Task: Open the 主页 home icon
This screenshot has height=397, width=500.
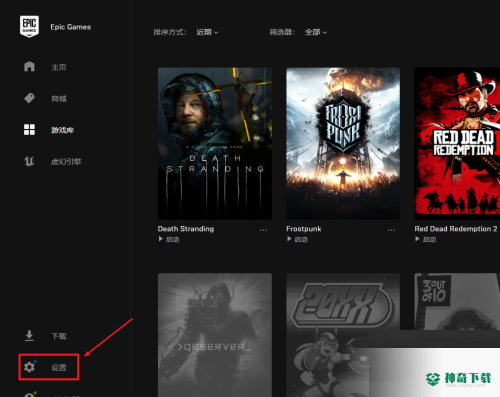Action: click(29, 66)
